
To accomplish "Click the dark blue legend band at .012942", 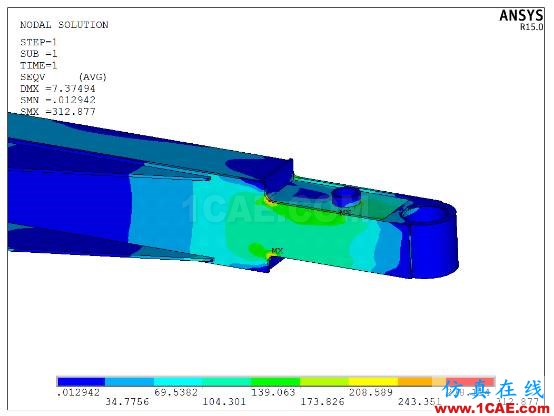I will click(x=81, y=382).
